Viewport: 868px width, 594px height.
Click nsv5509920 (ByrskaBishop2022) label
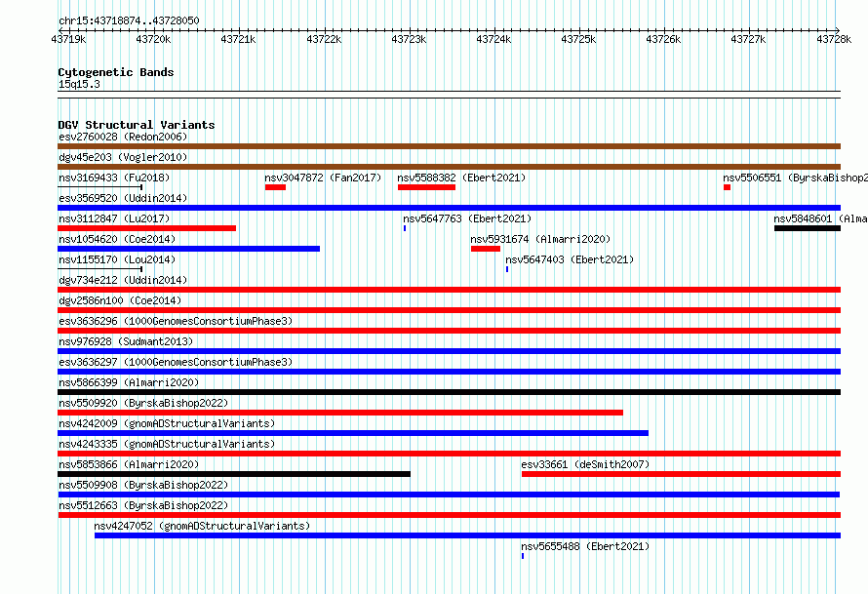pyautogui.click(x=143, y=403)
